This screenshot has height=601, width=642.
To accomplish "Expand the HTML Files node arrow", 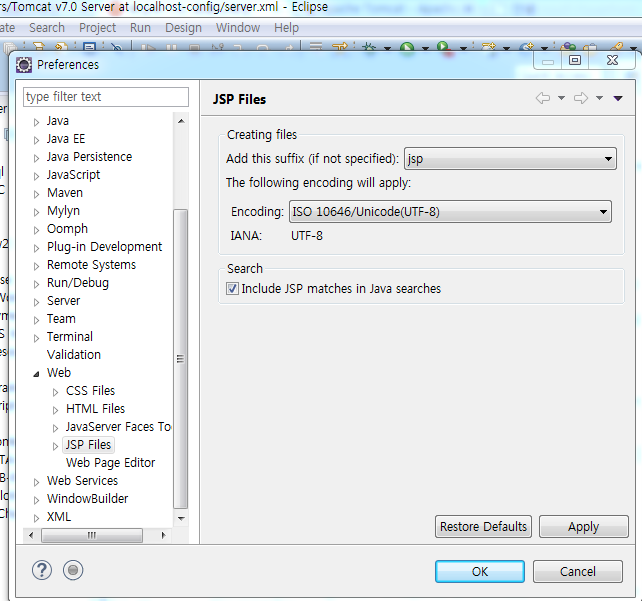I will pos(55,410).
